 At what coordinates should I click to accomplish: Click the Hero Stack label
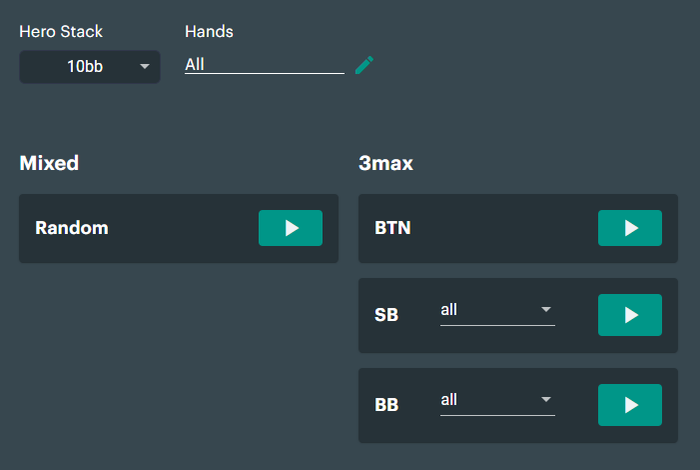click(61, 32)
